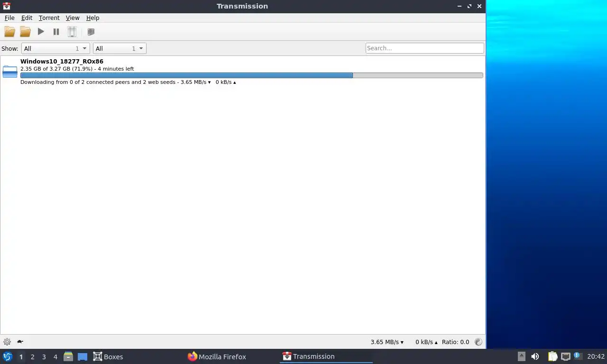This screenshot has height=364, width=607.
Task: Click the leftmost Open Torrent folder icon
Action: tap(9, 32)
